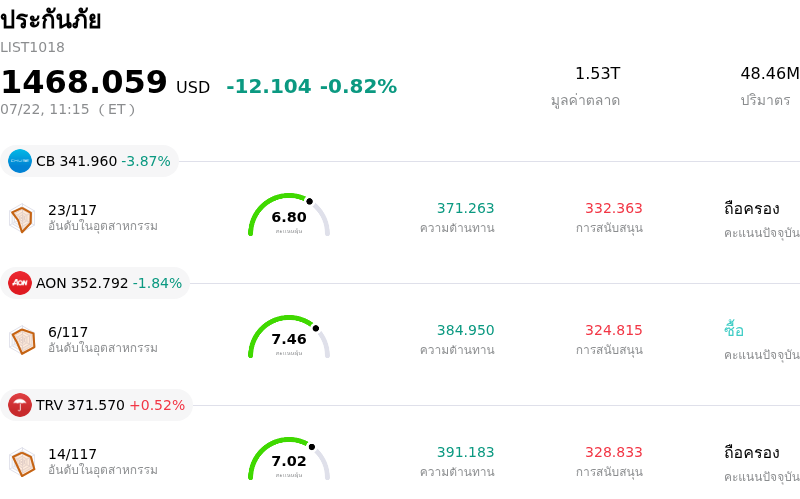
Task: Open the AON 352.792 stock chip
Action: 95,283
